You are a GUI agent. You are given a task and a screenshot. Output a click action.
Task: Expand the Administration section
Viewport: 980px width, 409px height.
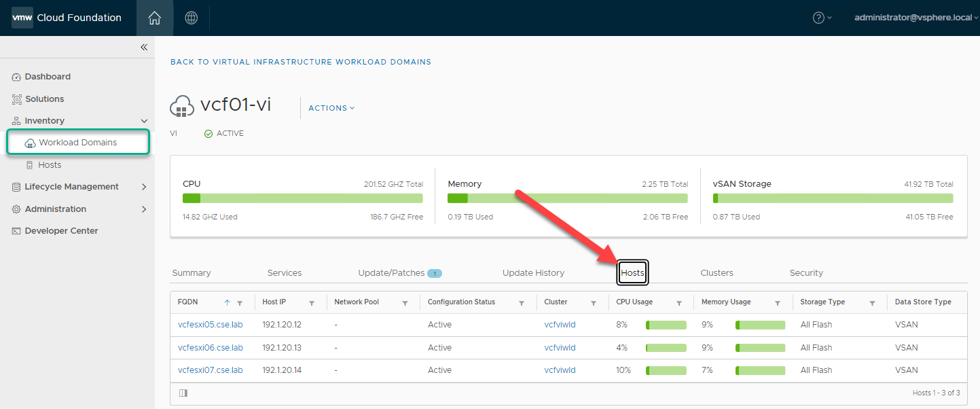point(143,209)
